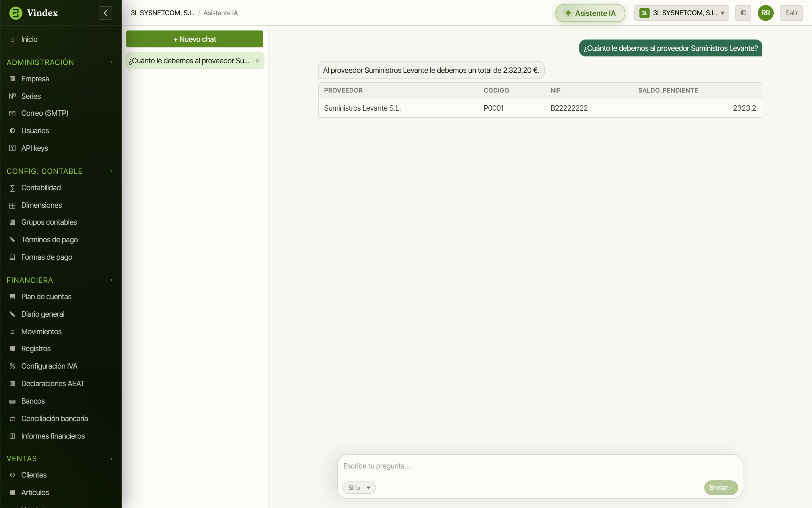
Task: Send the message with Enviar
Action: point(720,487)
